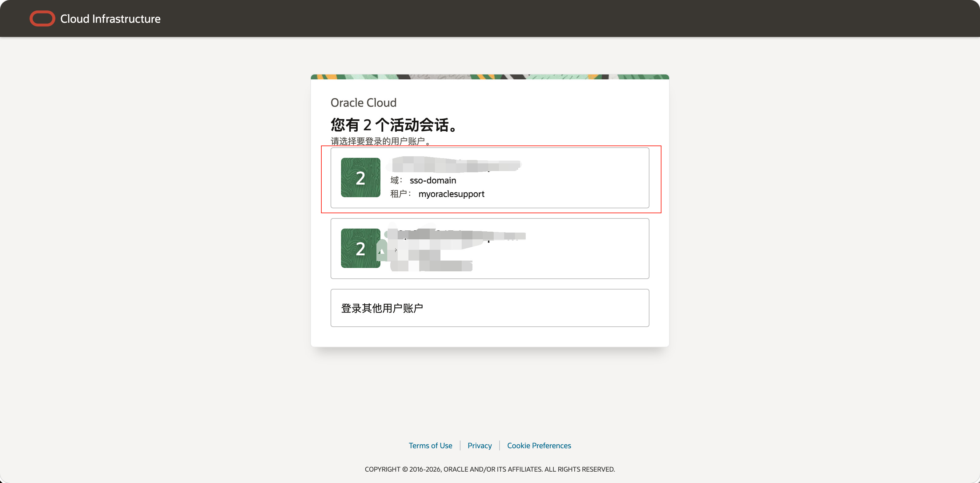This screenshot has height=483, width=980.
Task: Click the sso-domain domain text
Action: click(x=432, y=180)
